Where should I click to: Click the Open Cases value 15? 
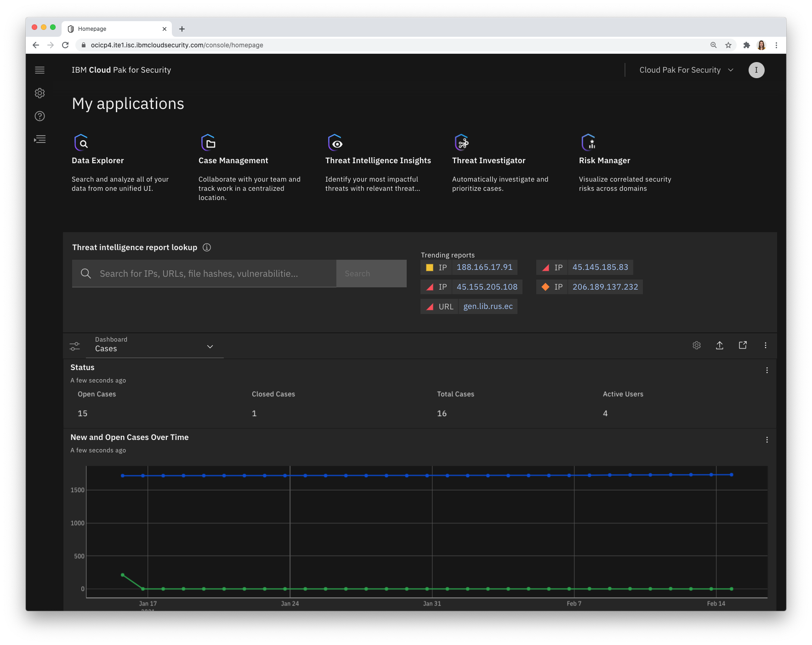point(83,413)
